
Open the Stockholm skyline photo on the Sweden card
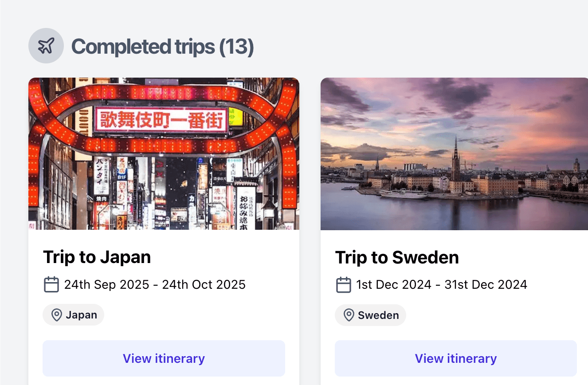454,153
